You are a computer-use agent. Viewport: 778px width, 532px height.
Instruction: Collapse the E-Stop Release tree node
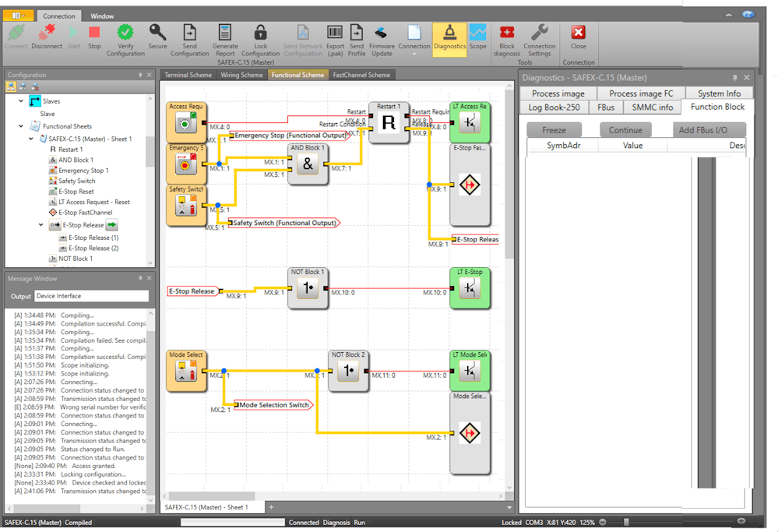click(41, 225)
